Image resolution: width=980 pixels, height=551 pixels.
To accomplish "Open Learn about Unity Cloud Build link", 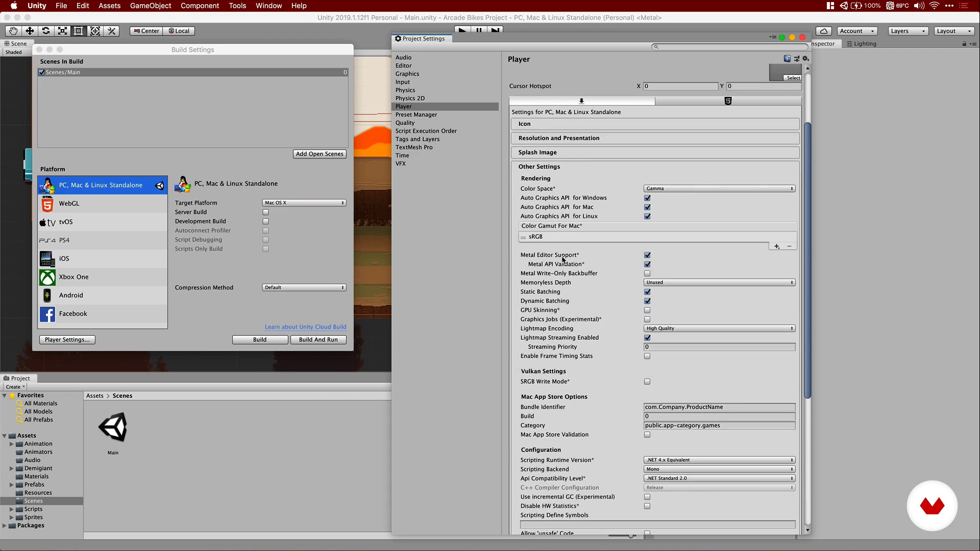I will [305, 327].
